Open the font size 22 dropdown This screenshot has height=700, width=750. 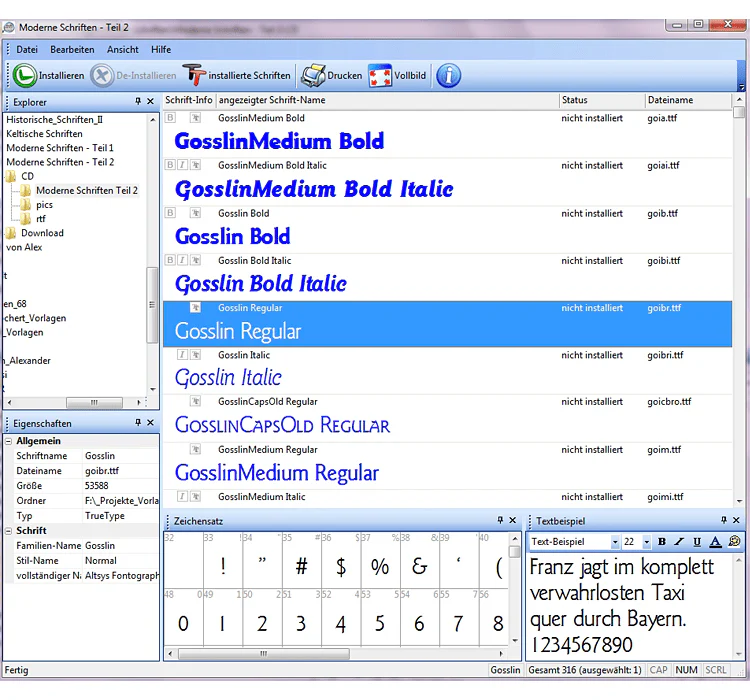point(646,542)
